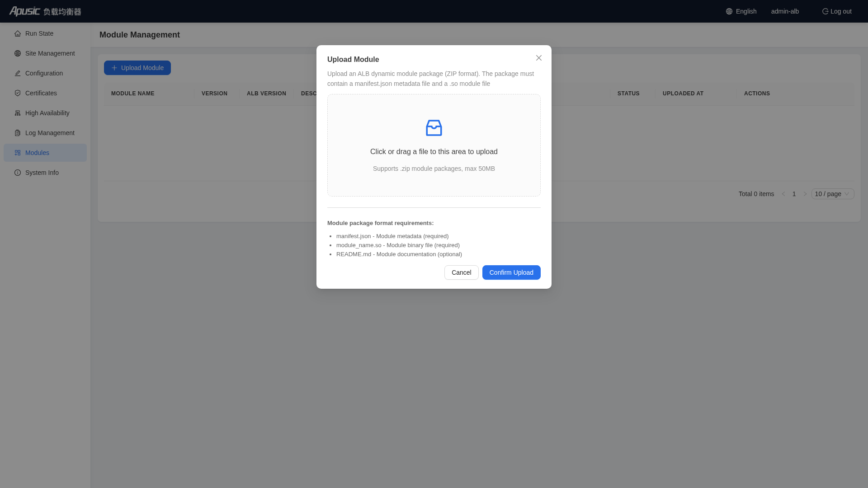Open the 10 / page size dropdown
Viewport: 868px width, 488px height.
point(833,194)
